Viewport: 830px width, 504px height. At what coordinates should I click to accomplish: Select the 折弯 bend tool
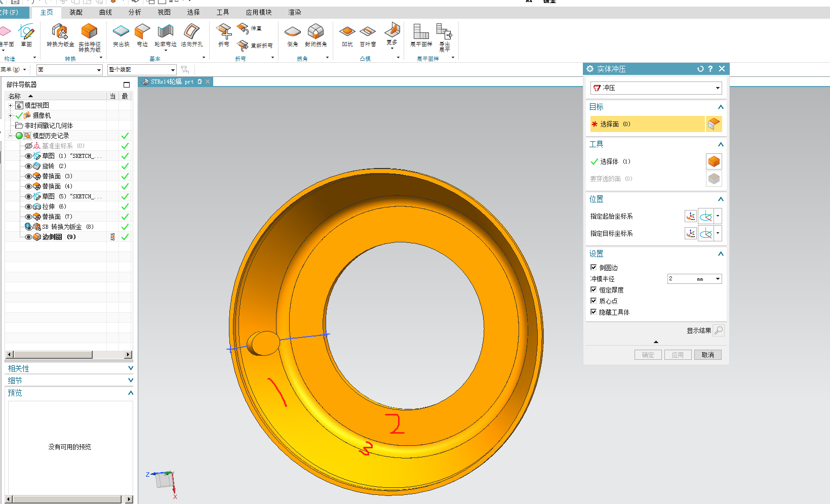tap(224, 35)
